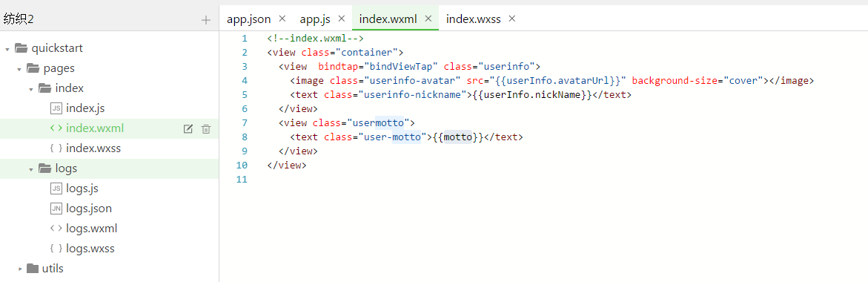Collapse the quickstart folder arrow

(7, 49)
